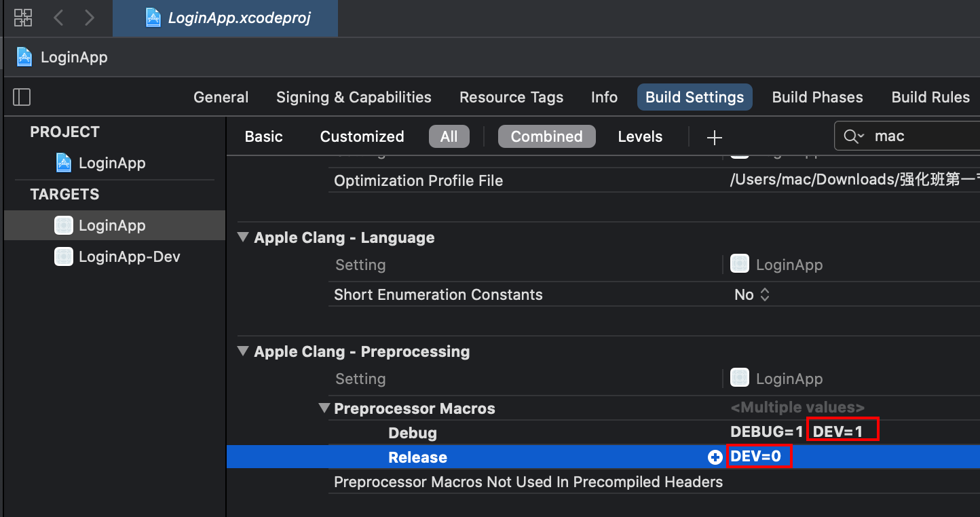Viewport: 980px width, 517px height.
Task: Select the LoginApp-Dev target
Action: click(x=115, y=256)
